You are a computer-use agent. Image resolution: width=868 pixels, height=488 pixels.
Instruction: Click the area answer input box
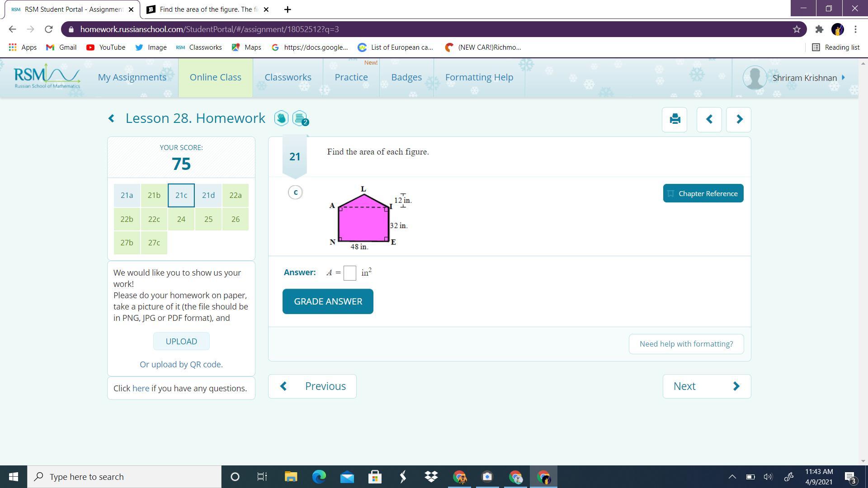(349, 273)
